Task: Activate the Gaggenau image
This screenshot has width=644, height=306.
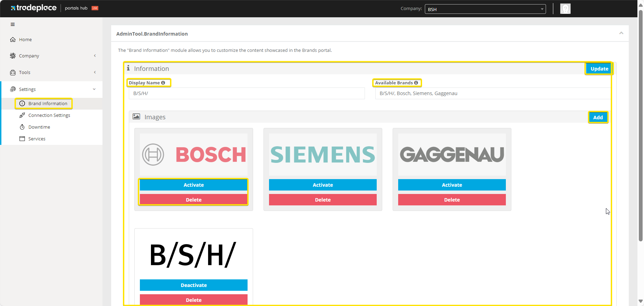Action: click(452, 185)
